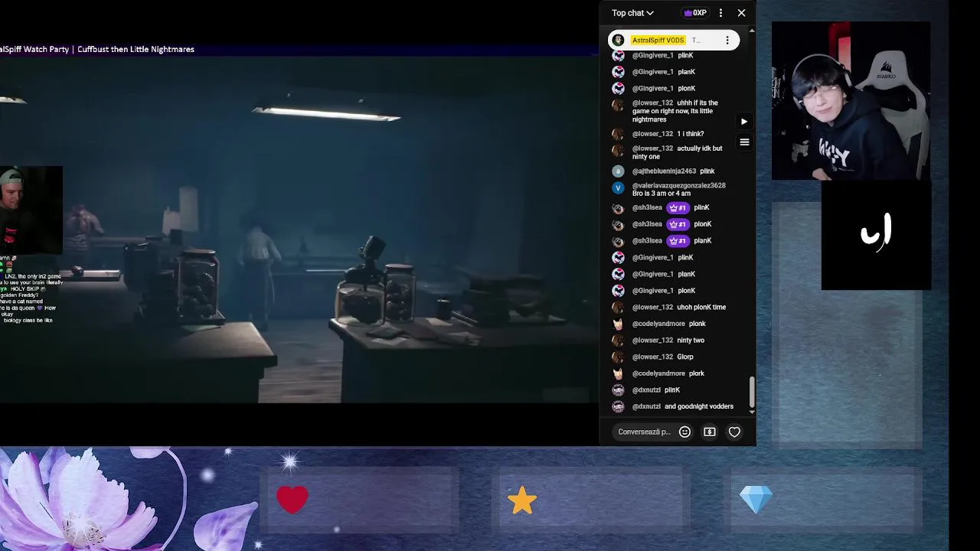Select 'and goodnight vodders' message
The image size is (980, 551).
point(699,407)
